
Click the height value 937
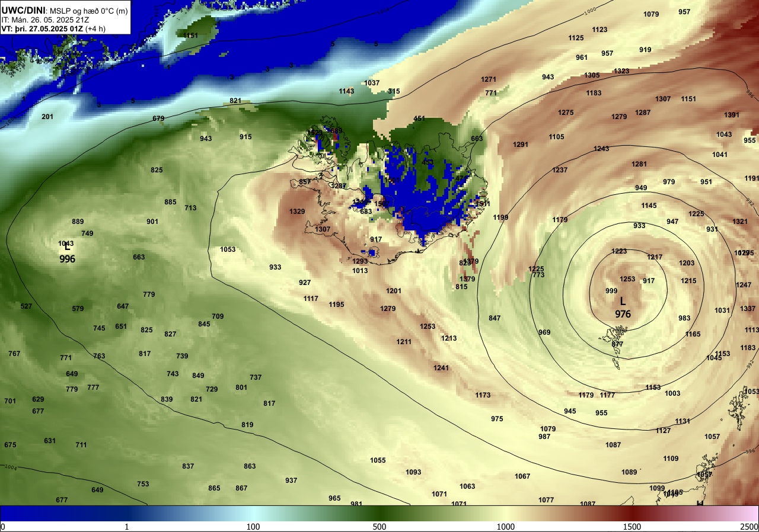click(x=291, y=480)
